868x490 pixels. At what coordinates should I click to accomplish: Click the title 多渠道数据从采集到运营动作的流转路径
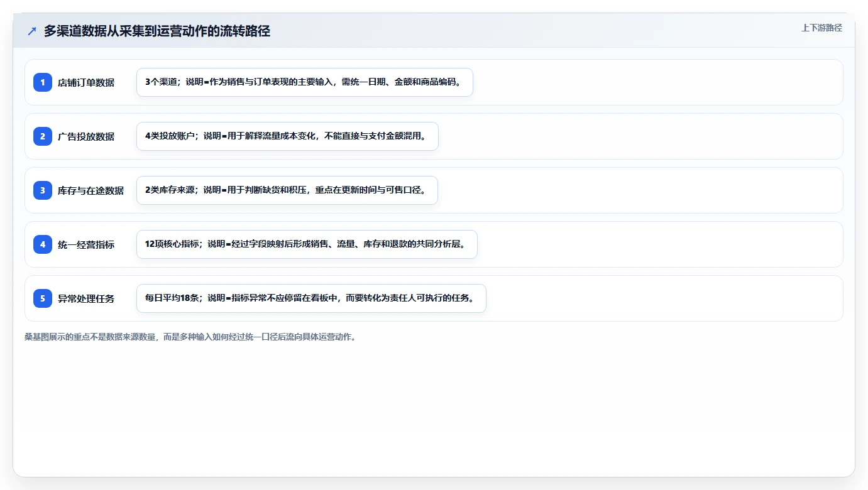coord(157,31)
